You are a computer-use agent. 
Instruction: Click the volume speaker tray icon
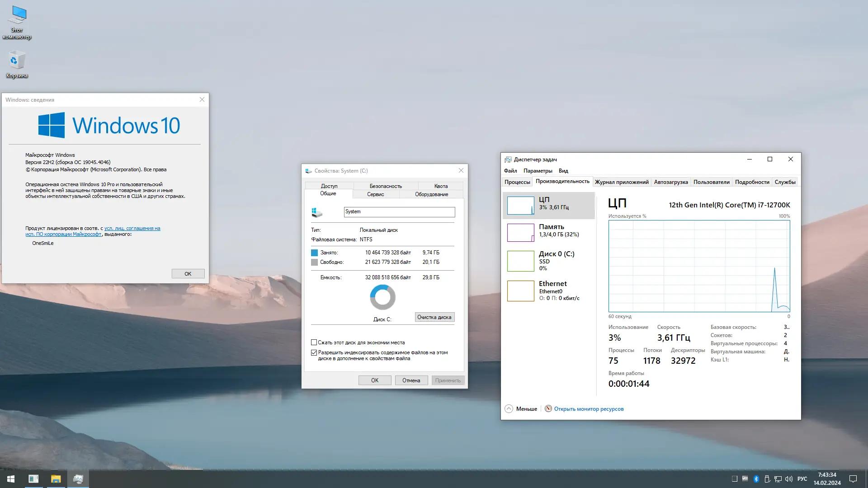[x=789, y=479]
